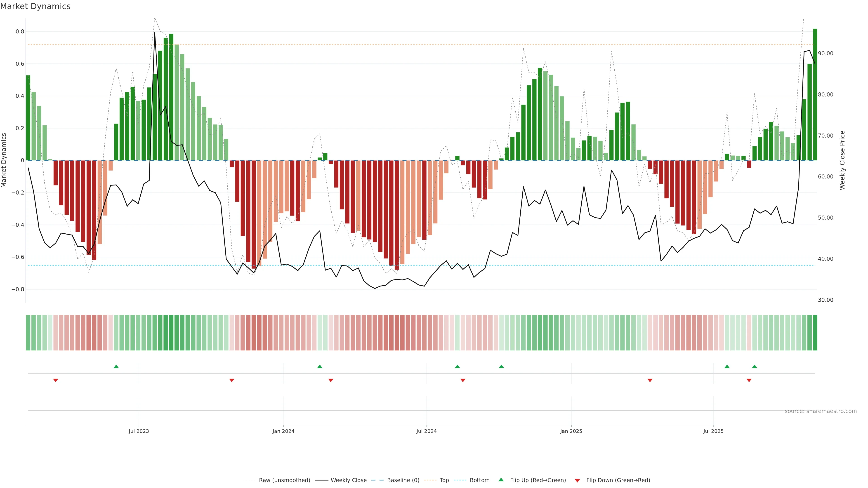Viewport: 868px width, 488px height.
Task: Click the green Flip Up triangle in legend
Action: click(501, 480)
